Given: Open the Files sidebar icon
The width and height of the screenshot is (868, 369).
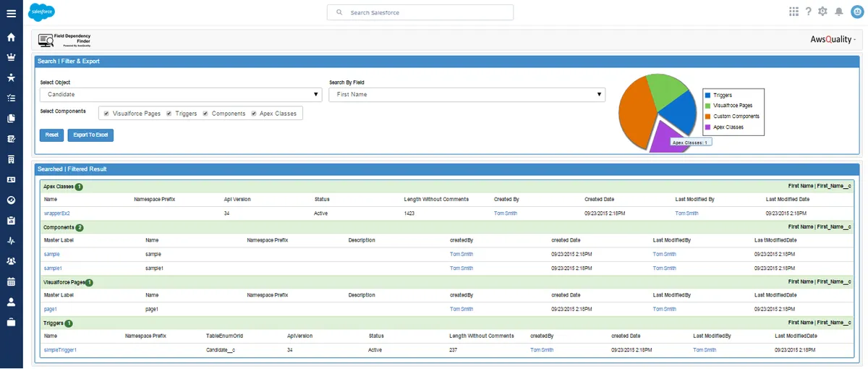Looking at the screenshot, I should (11, 119).
